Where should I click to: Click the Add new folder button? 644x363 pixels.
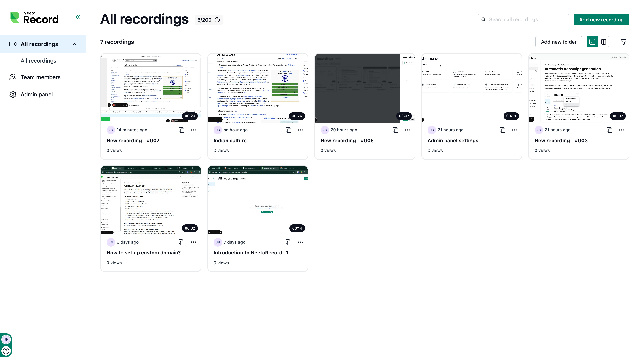point(558,42)
